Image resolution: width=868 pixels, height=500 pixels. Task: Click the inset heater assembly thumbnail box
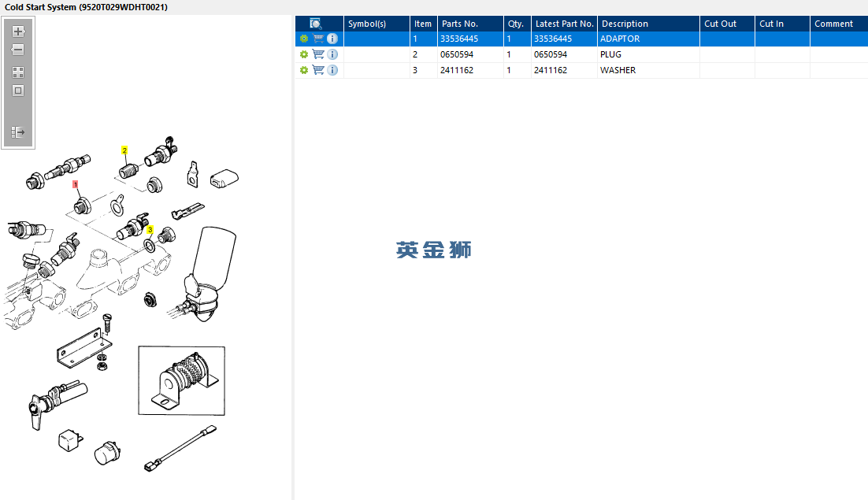click(x=182, y=380)
